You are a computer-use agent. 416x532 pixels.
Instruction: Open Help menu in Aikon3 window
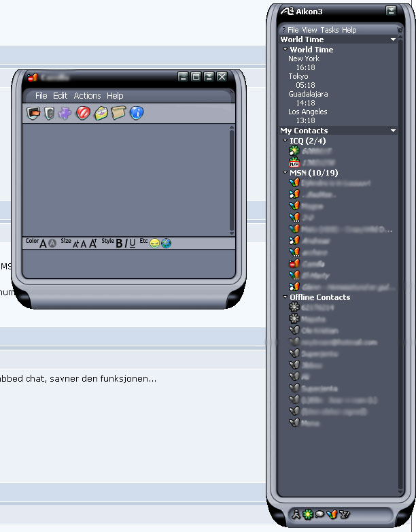[x=349, y=30]
